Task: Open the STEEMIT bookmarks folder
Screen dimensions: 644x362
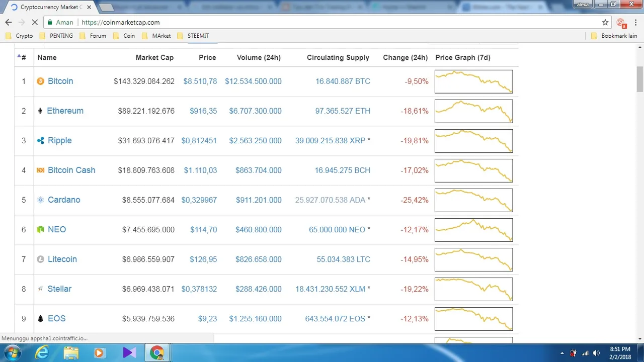Action: click(193, 36)
